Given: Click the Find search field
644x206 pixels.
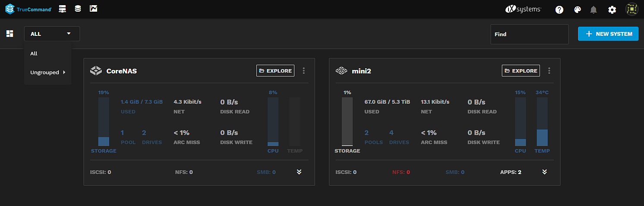Looking at the screenshot, I should [x=529, y=34].
